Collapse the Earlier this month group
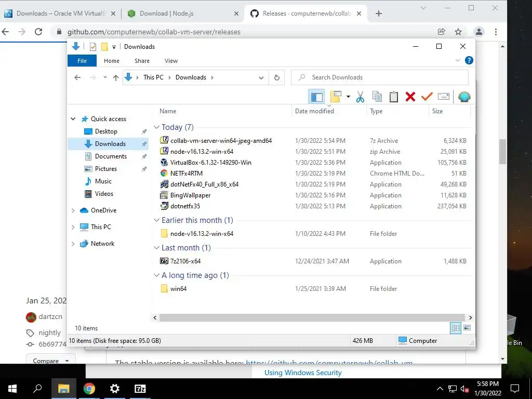Image resolution: width=532 pixels, height=399 pixels. point(156,220)
